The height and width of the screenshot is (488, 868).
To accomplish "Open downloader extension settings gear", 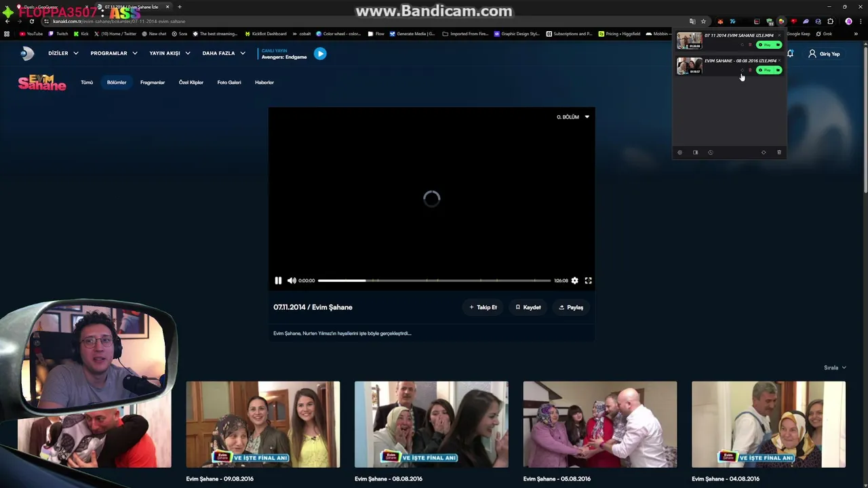I will click(x=680, y=152).
